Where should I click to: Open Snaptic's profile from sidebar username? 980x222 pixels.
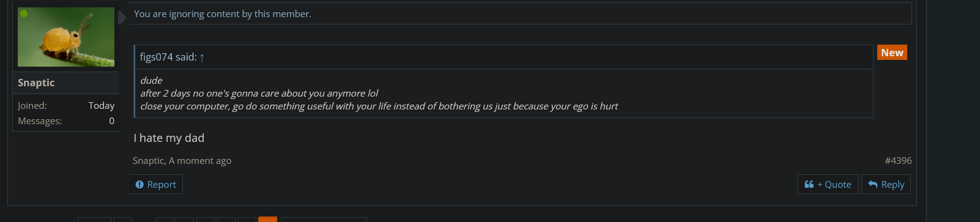click(36, 83)
